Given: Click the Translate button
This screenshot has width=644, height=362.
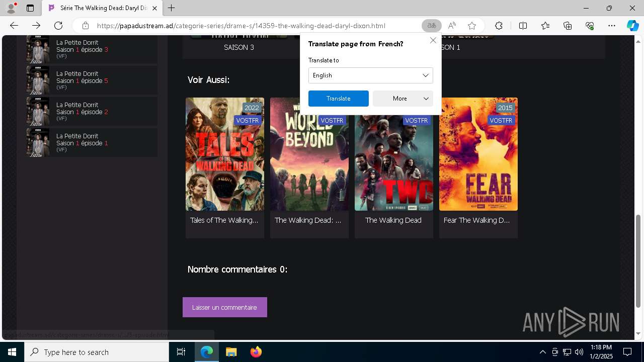Looking at the screenshot, I should (338, 99).
